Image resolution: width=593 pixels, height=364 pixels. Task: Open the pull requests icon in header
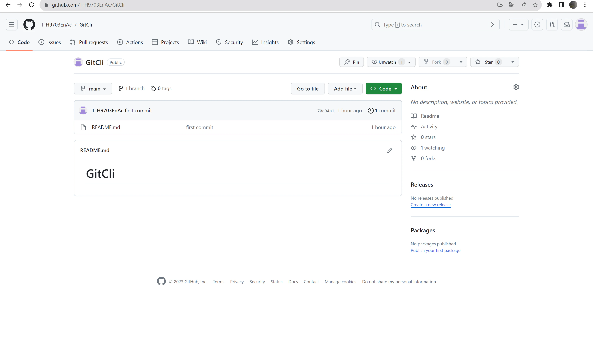[552, 24]
